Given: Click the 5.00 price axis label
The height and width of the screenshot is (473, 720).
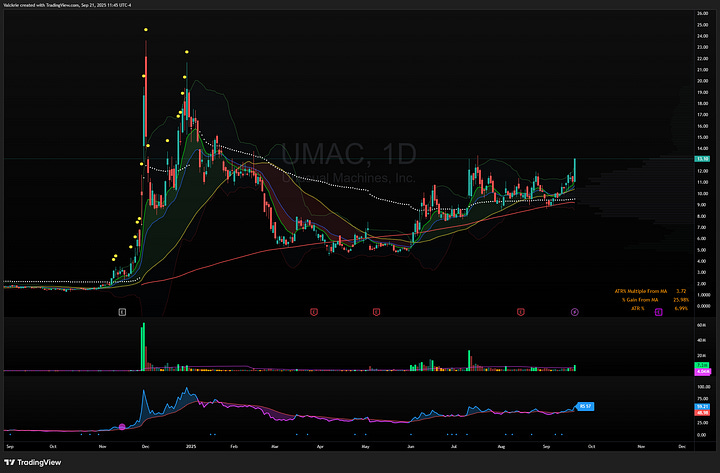Looking at the screenshot, I should tap(702, 250).
